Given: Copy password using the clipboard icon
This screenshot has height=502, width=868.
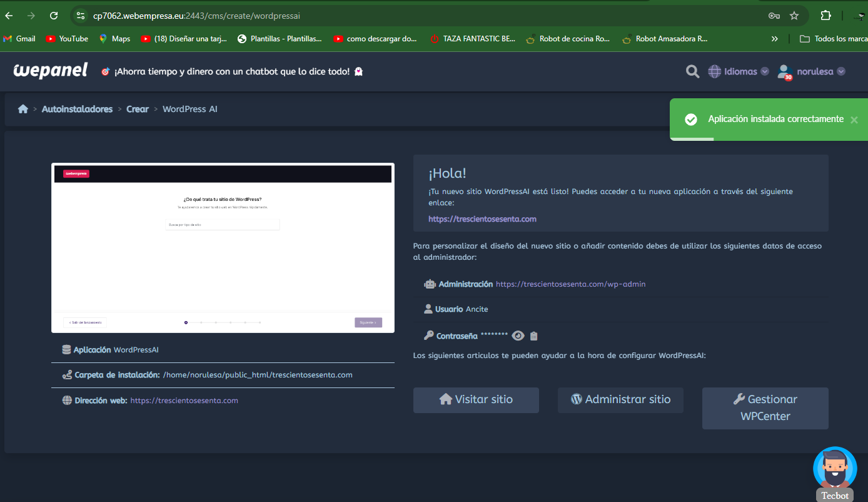Looking at the screenshot, I should (x=533, y=336).
